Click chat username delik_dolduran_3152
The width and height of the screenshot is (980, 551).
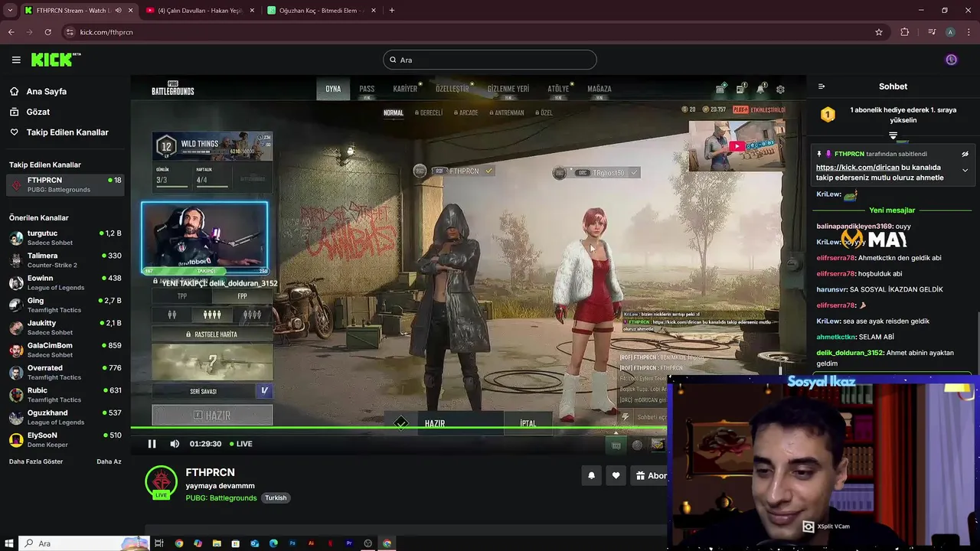pos(850,353)
